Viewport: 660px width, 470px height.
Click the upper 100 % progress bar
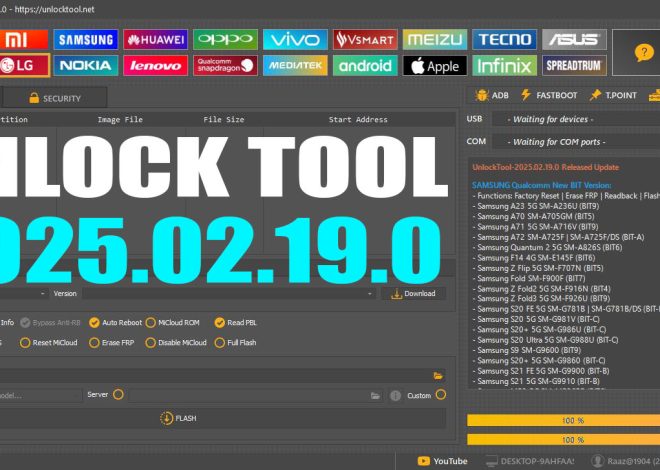point(564,420)
